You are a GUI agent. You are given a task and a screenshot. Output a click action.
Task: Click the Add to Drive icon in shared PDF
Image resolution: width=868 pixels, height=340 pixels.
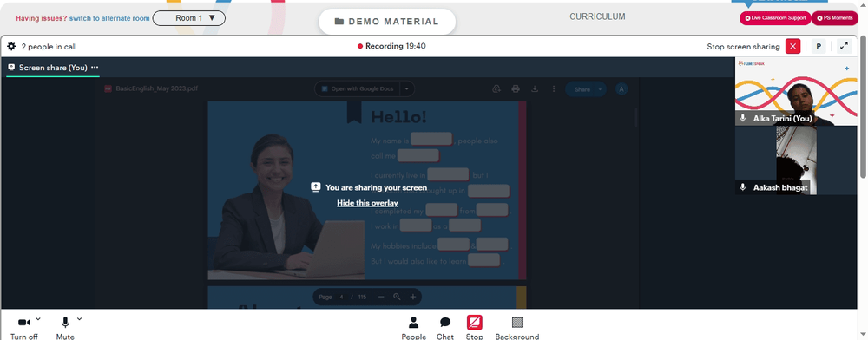pyautogui.click(x=496, y=88)
